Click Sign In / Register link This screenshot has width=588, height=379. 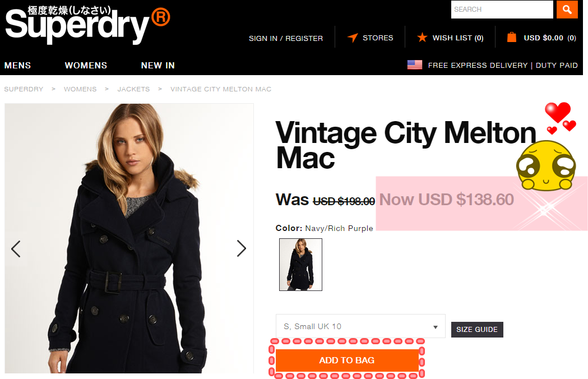pos(286,38)
